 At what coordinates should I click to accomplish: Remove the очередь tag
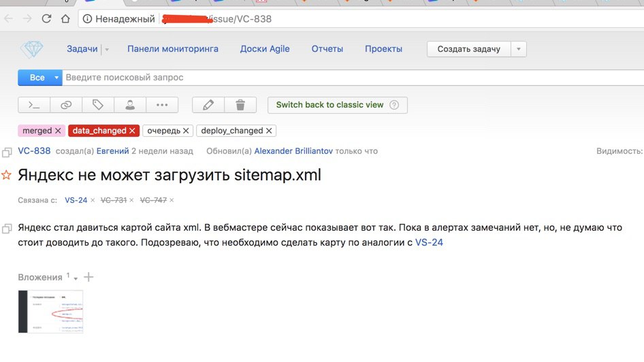(186, 131)
